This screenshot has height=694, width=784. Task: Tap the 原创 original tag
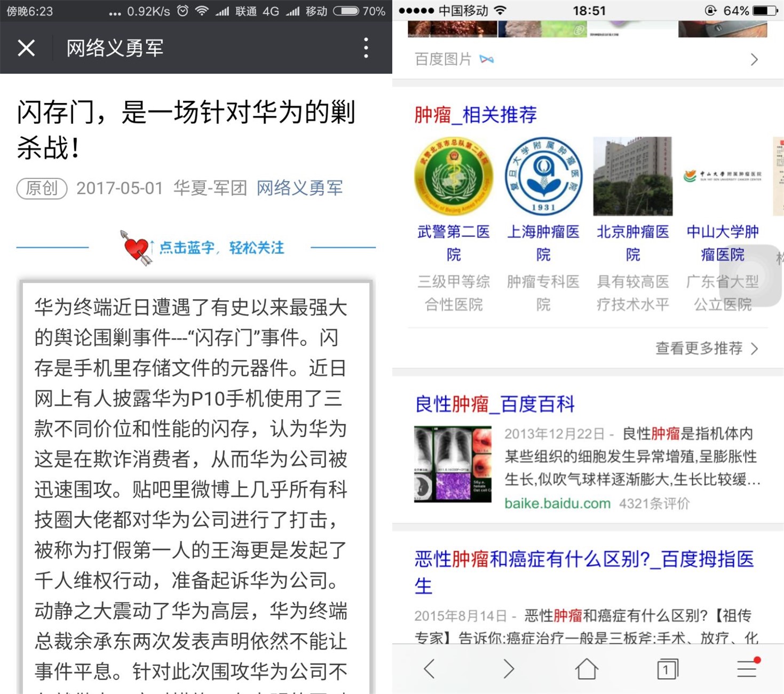[42, 188]
